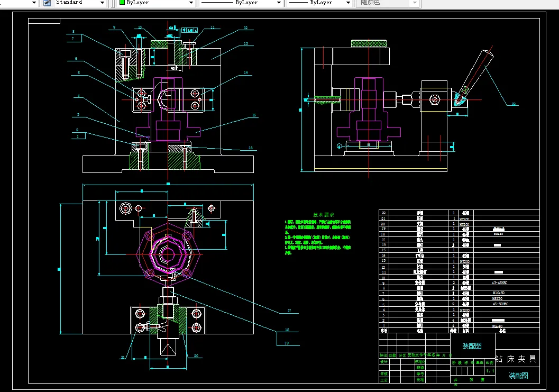This screenshot has height=392, width=559.
Task: Select the 设计 label in title block
Action: click(x=383, y=362)
